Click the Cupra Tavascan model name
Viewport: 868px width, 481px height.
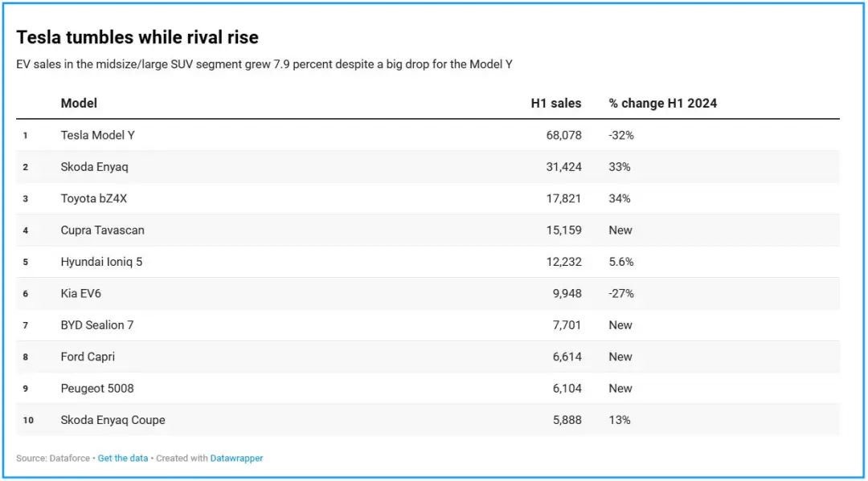[102, 230]
